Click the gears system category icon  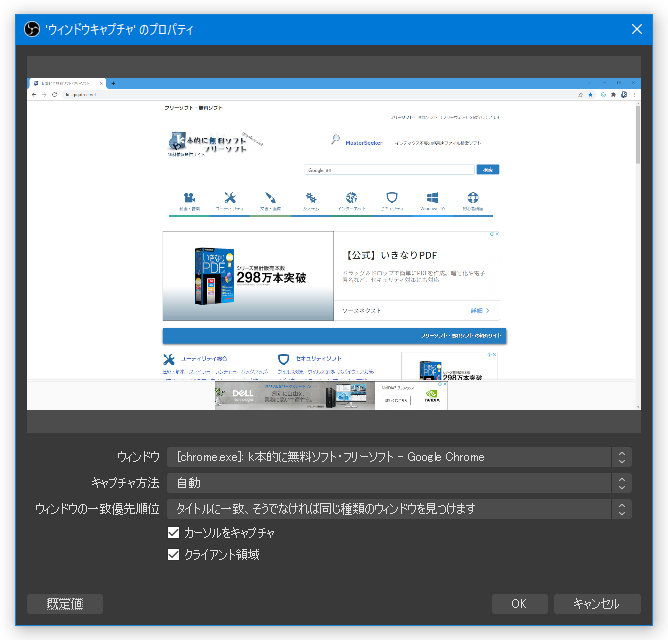pos(311,197)
